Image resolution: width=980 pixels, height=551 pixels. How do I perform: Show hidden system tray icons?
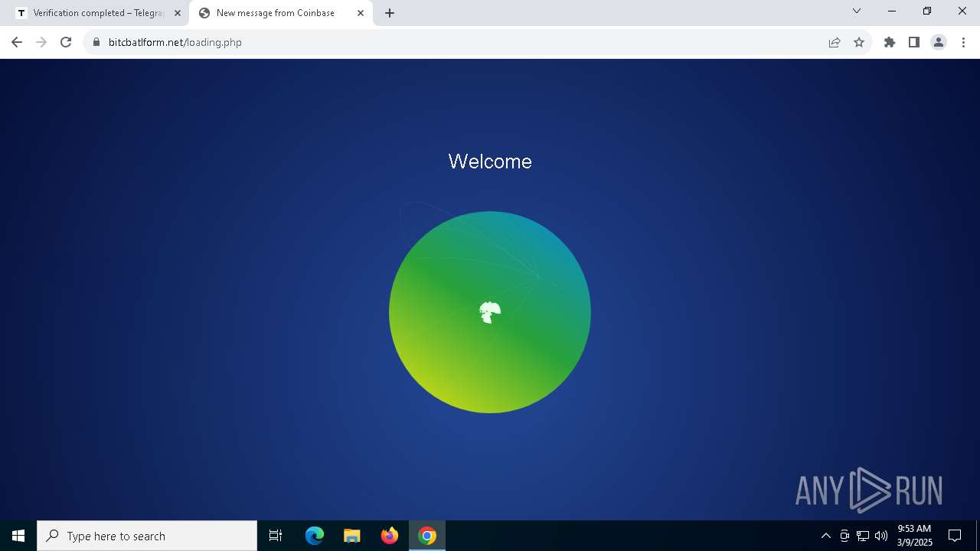pyautogui.click(x=826, y=536)
